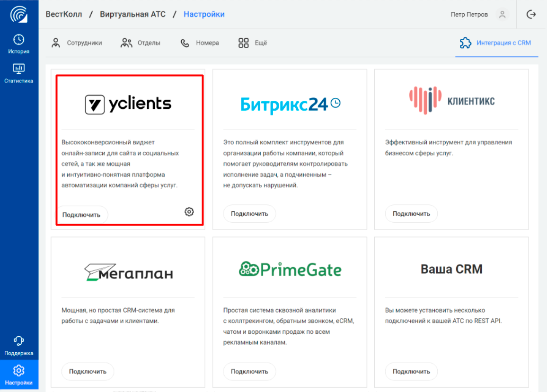
Task: Open the Ещё menu tab
Action: (253, 43)
